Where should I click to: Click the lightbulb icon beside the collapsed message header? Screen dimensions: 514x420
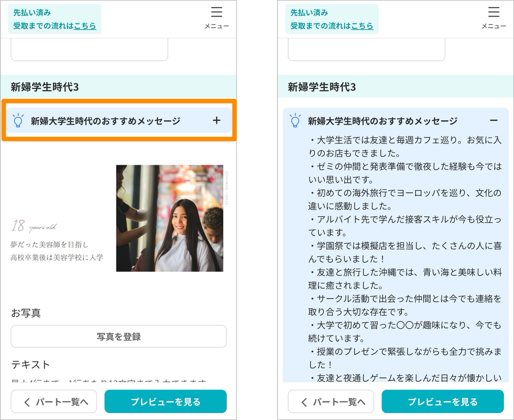(18, 120)
